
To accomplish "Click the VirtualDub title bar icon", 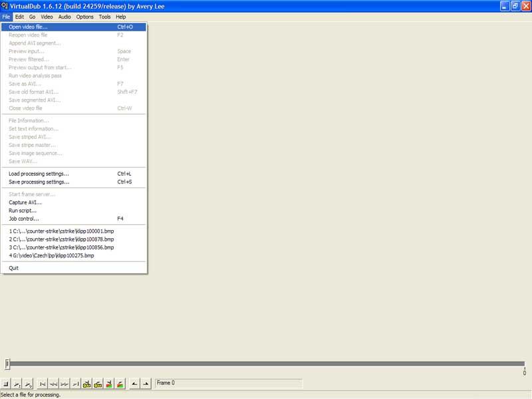I will pos(5,6).
